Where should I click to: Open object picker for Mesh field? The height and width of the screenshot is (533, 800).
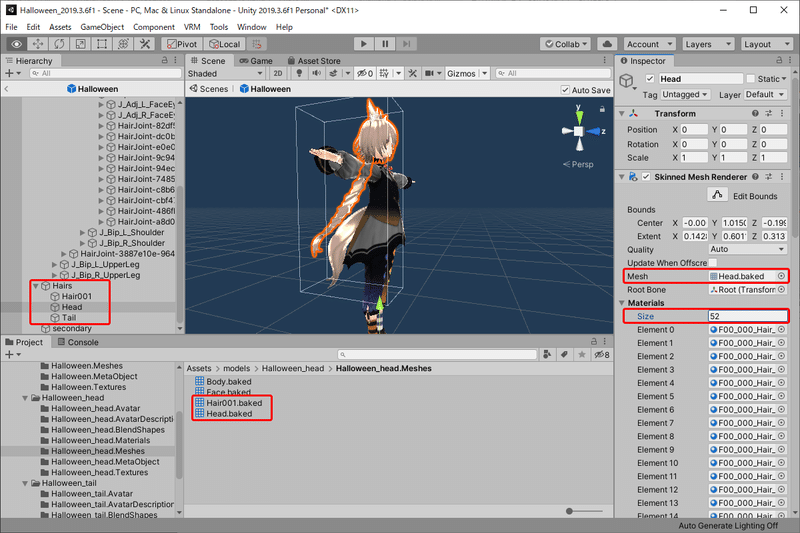[x=781, y=276]
